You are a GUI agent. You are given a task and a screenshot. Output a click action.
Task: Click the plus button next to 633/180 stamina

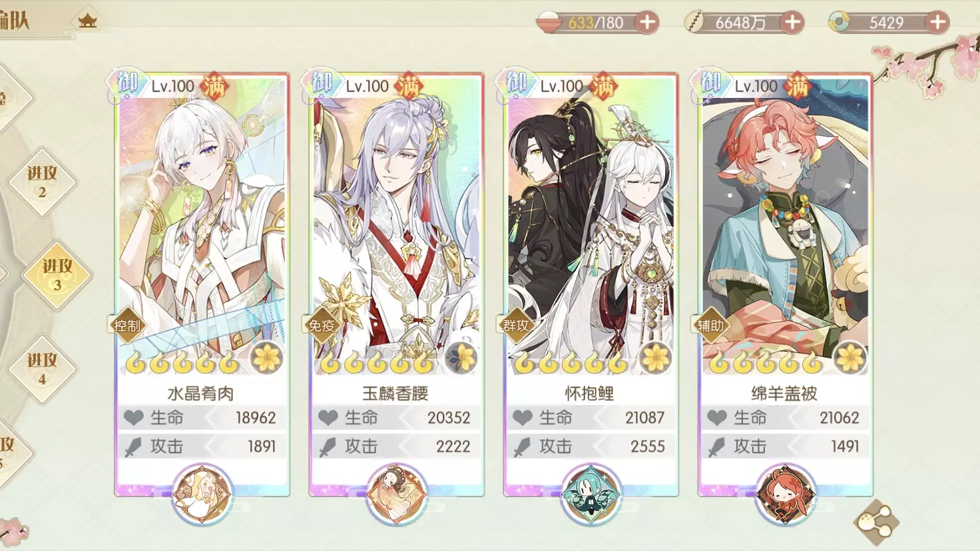click(x=647, y=23)
